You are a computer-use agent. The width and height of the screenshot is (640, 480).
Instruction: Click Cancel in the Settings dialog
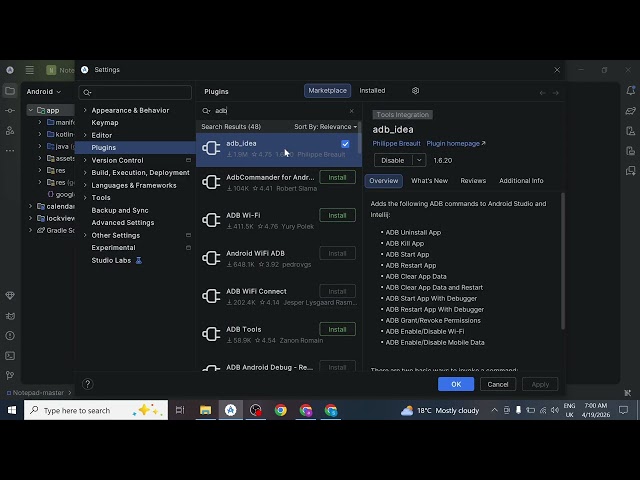[x=498, y=384]
